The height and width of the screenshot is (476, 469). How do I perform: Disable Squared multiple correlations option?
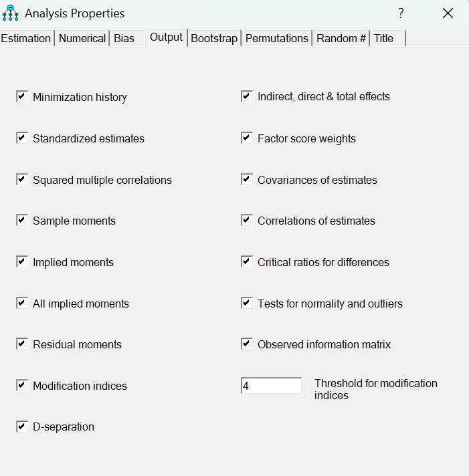[x=22, y=180]
